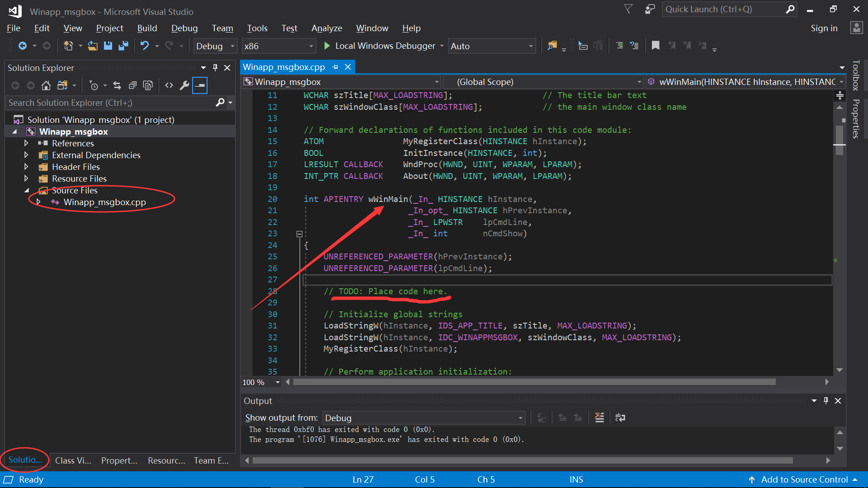The width and height of the screenshot is (868, 488).
Task: Click Switch Views icon in Solution Explorer
Action: click(62, 85)
